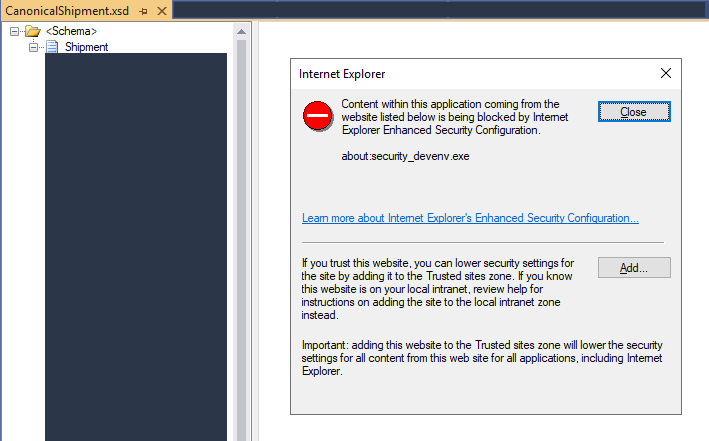Toggle the pin on CanonicalShipment.xsd tab
Viewport: 709px width, 441px height.
tap(144, 10)
